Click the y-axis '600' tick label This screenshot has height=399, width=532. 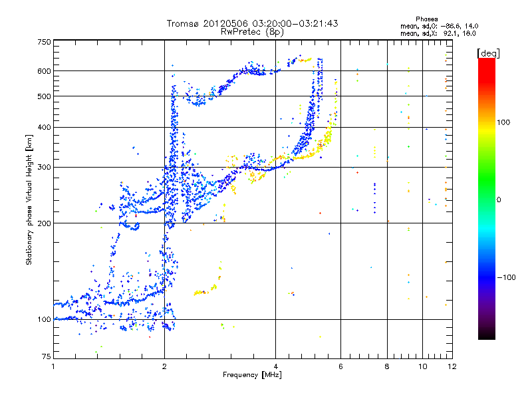coord(45,71)
